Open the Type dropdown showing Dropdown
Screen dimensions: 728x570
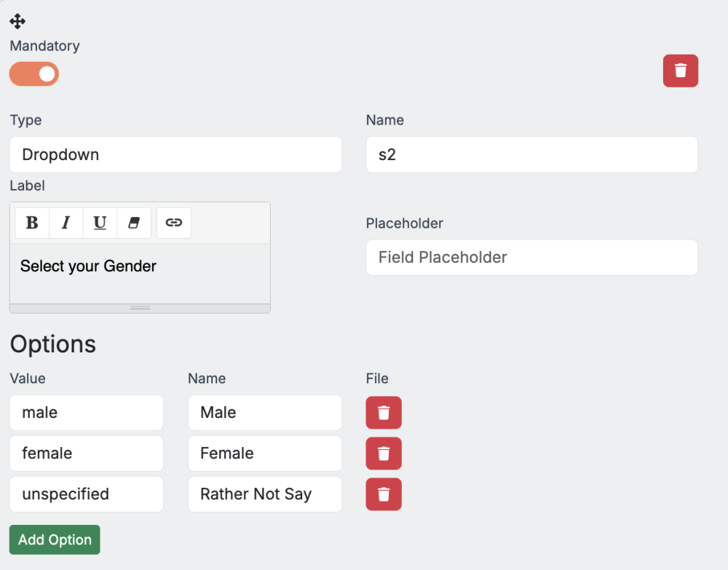point(175,154)
